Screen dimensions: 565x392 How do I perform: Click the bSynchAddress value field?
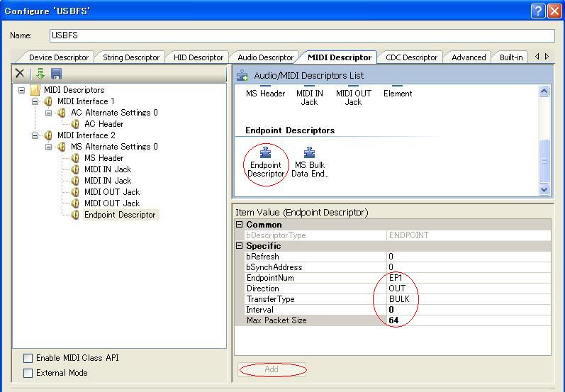[x=469, y=267]
